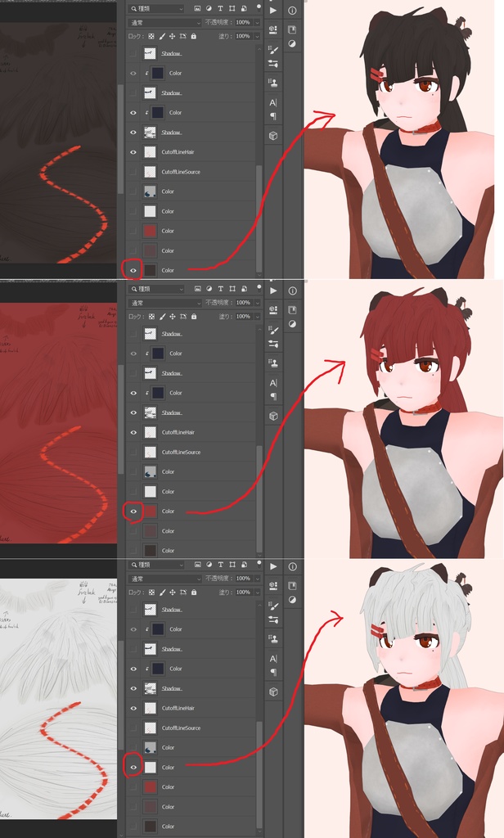
Task: Show the red Color layer in brown-hair panel
Action: [133, 231]
